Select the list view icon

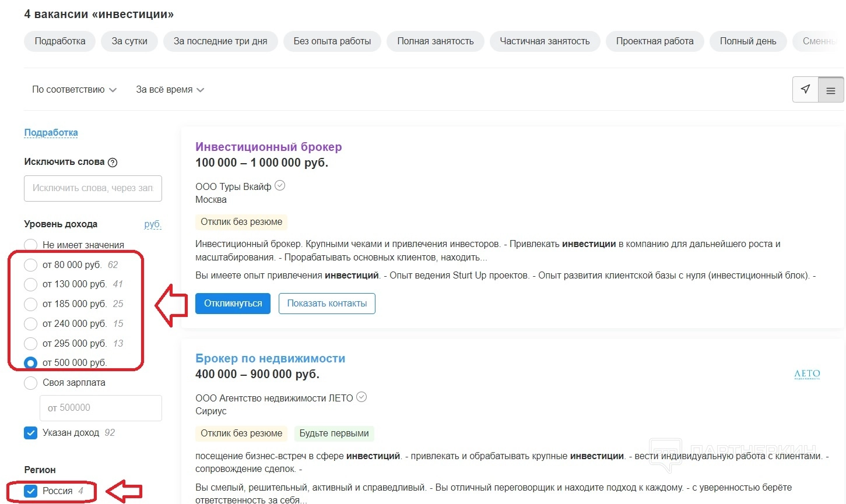pyautogui.click(x=831, y=90)
